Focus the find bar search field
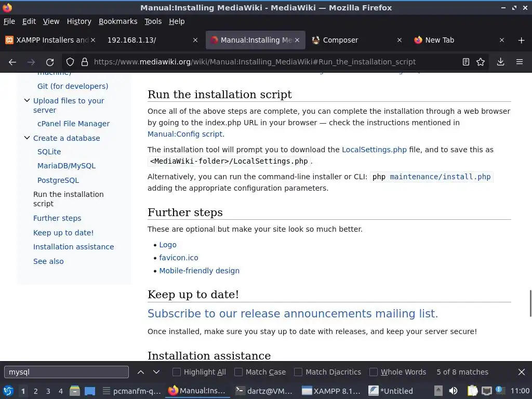The height and width of the screenshot is (399, 532). pos(66,372)
